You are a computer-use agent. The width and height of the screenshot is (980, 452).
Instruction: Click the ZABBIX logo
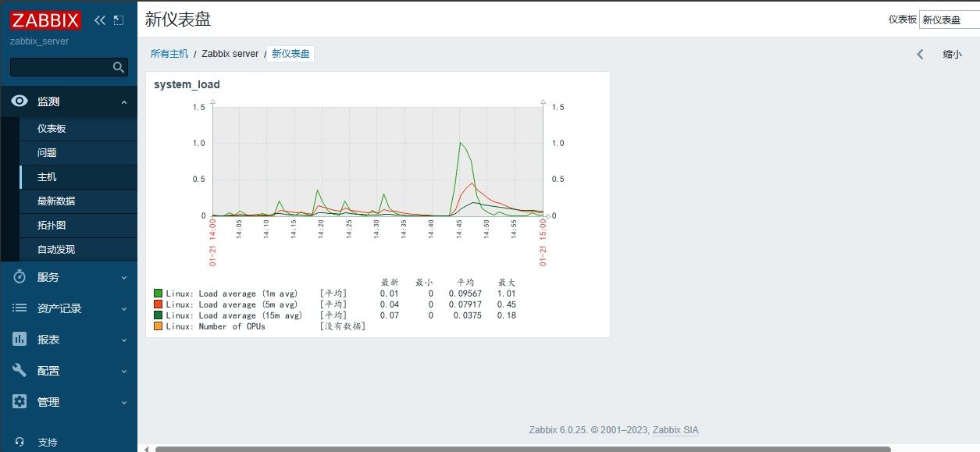tap(45, 20)
